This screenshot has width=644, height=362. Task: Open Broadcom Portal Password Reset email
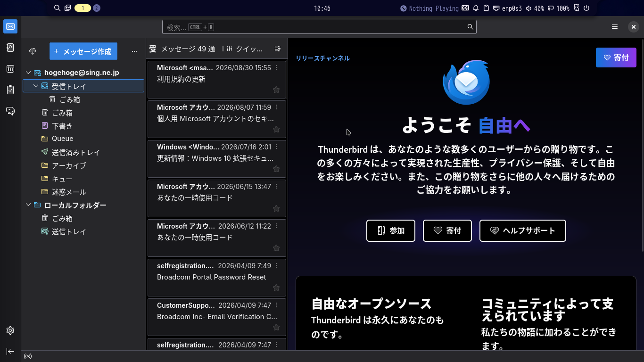pos(217,277)
